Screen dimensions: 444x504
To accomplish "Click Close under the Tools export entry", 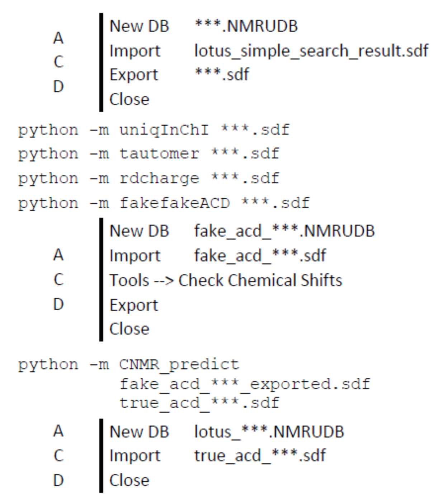I will click(x=129, y=329).
